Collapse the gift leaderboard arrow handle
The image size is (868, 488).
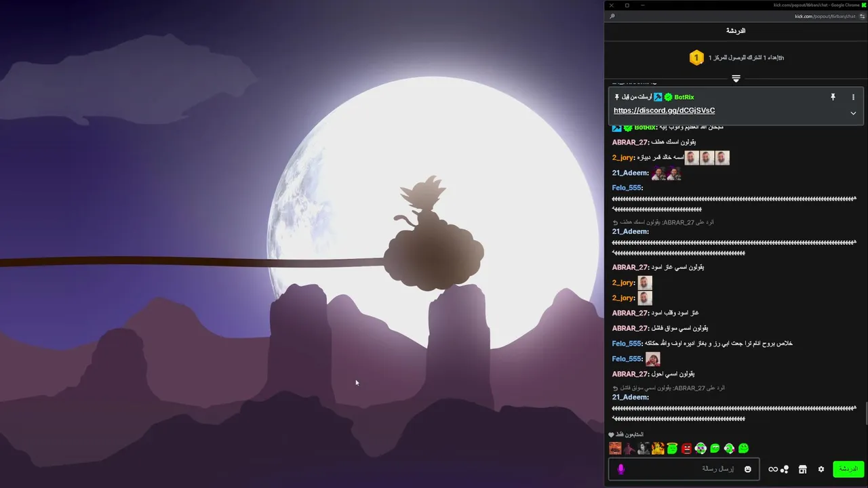736,79
